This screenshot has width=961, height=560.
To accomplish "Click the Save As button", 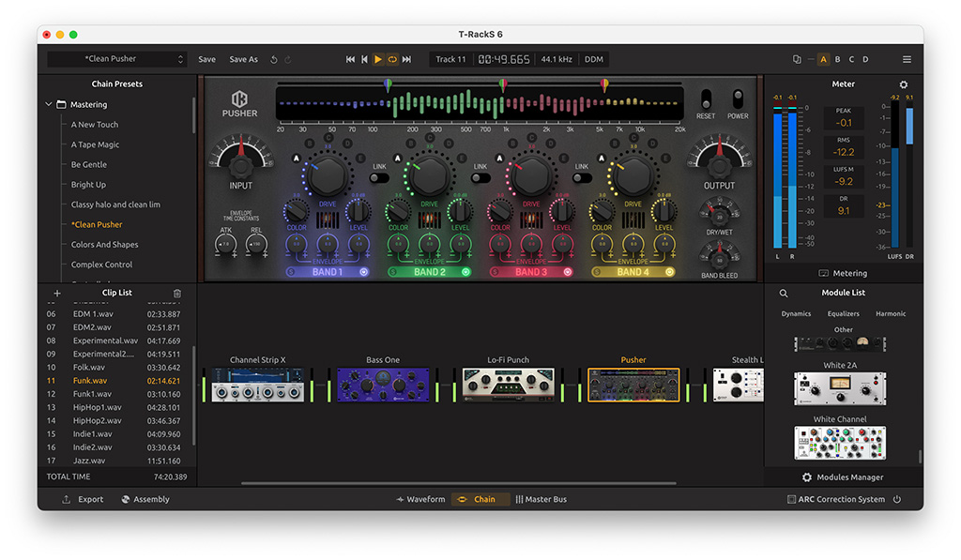I will 243,59.
